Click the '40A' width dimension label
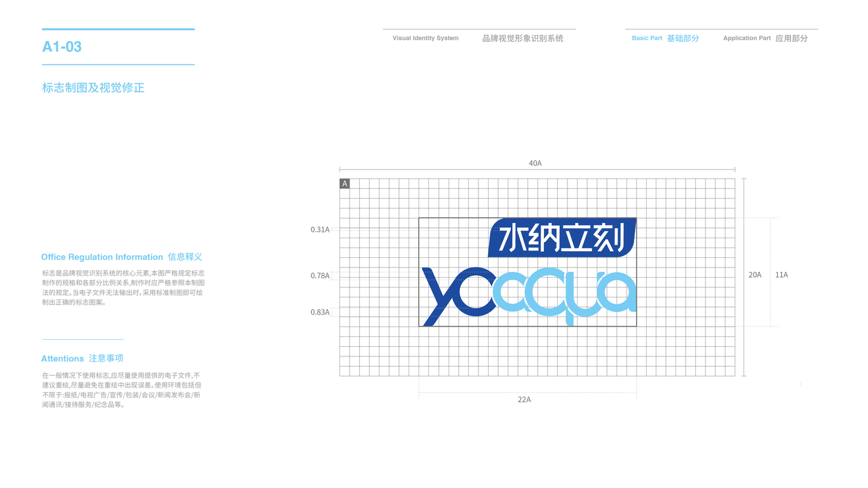 [536, 163]
